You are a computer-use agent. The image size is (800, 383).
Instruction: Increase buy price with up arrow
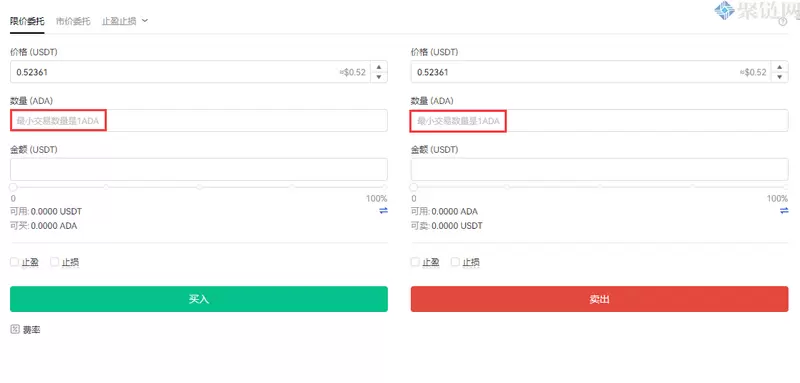pos(379,67)
